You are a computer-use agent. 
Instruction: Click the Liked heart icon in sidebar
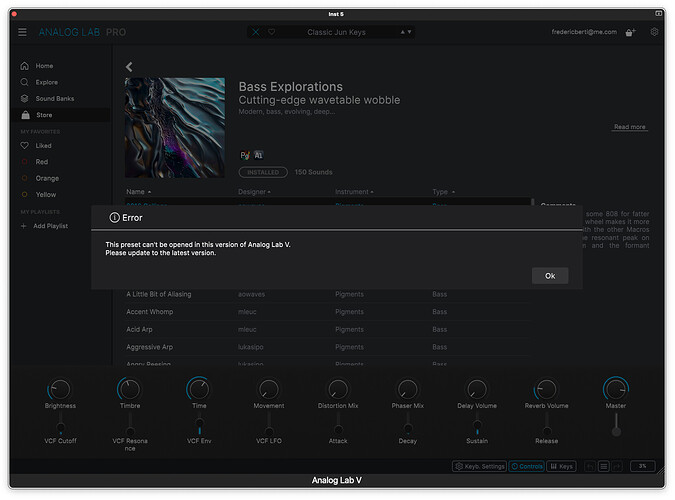(x=25, y=146)
